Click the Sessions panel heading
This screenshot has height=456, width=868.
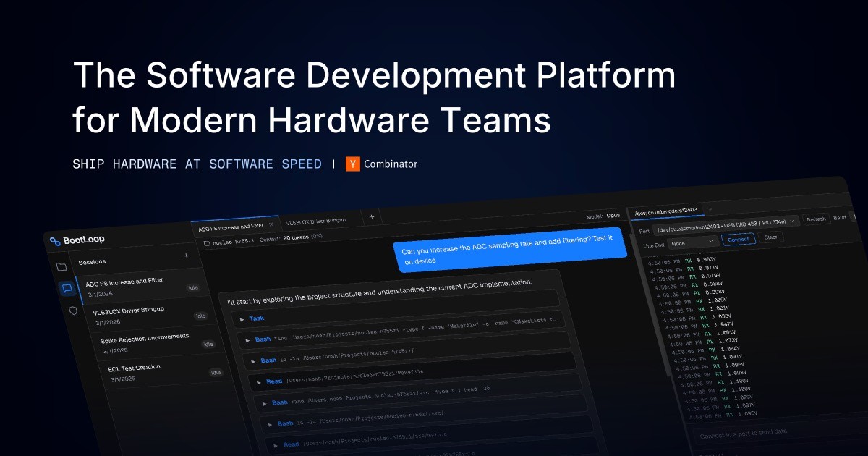[92, 261]
